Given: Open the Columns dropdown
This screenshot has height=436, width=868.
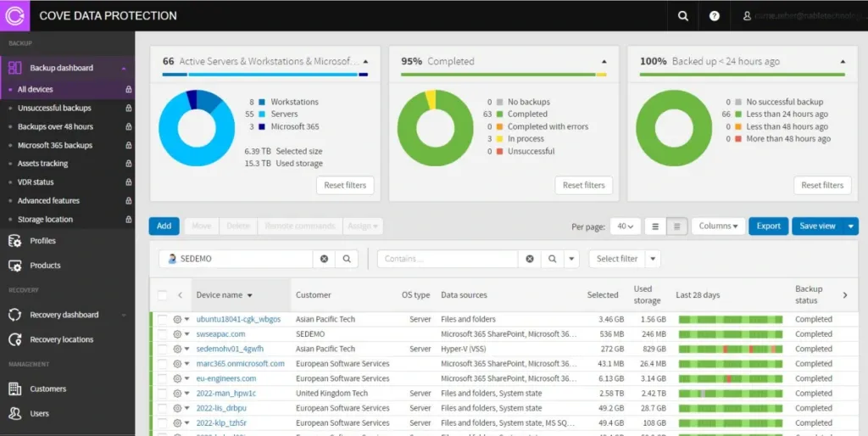Looking at the screenshot, I should (x=718, y=226).
